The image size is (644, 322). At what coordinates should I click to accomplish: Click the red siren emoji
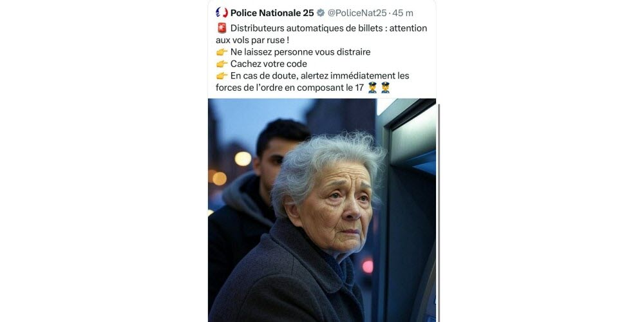(x=222, y=28)
